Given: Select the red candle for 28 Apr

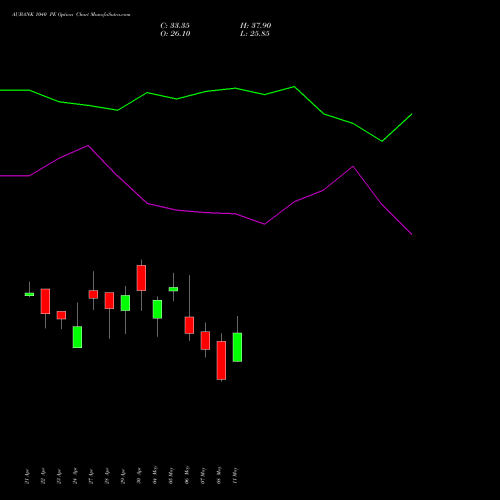Looking at the screenshot, I should coord(109,301).
